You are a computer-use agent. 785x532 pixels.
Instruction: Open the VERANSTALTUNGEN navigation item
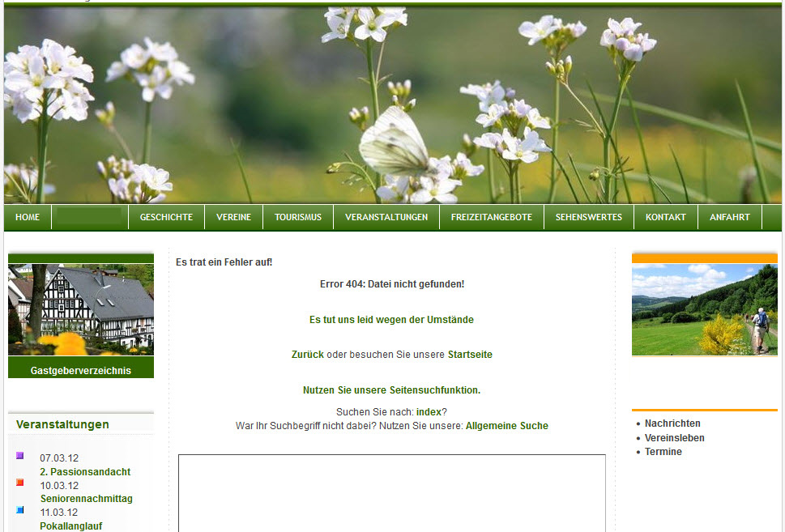(x=386, y=217)
